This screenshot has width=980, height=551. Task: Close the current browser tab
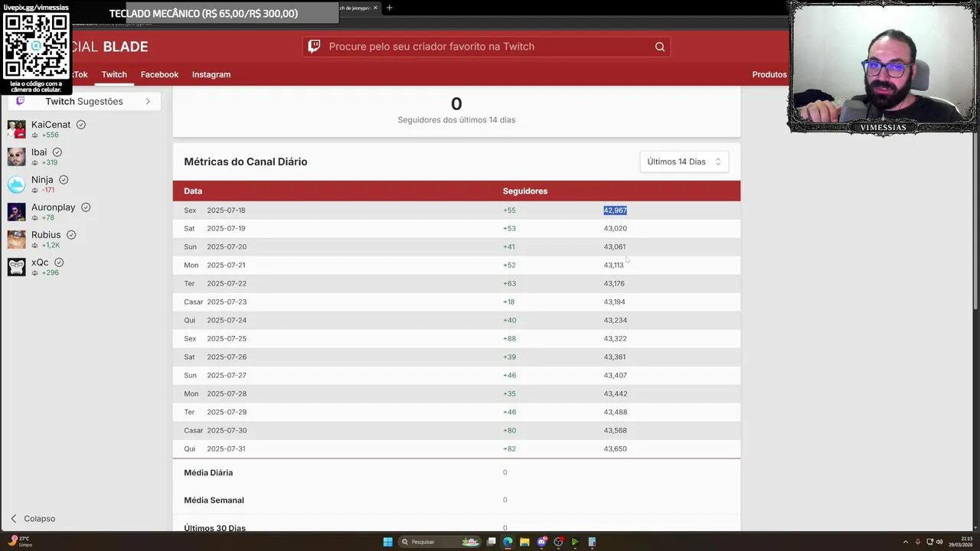(375, 8)
